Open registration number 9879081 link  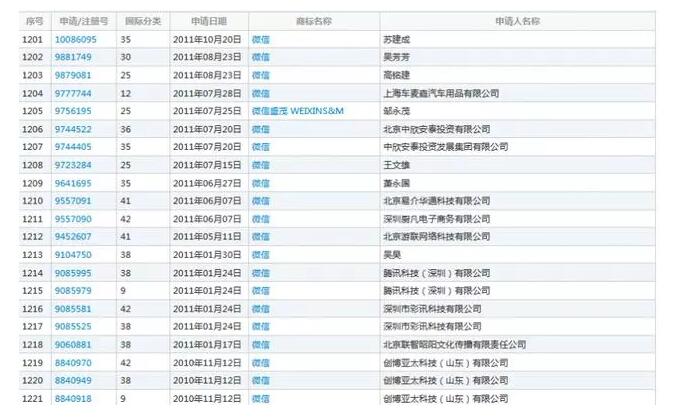73,75
